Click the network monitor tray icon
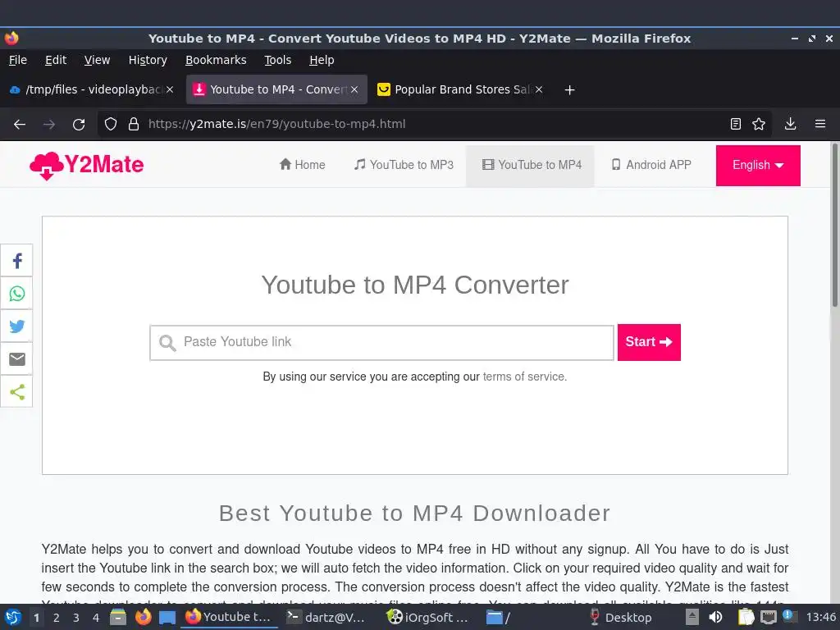Viewport: 840px width, 630px height. 768,618
